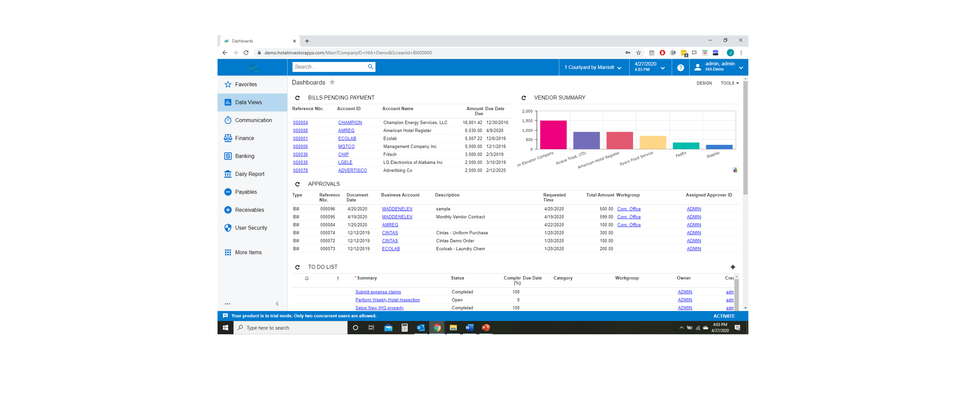Image resolution: width=980 pixels, height=414 pixels.
Task: Open a new browser tab
Action: pyautogui.click(x=307, y=41)
